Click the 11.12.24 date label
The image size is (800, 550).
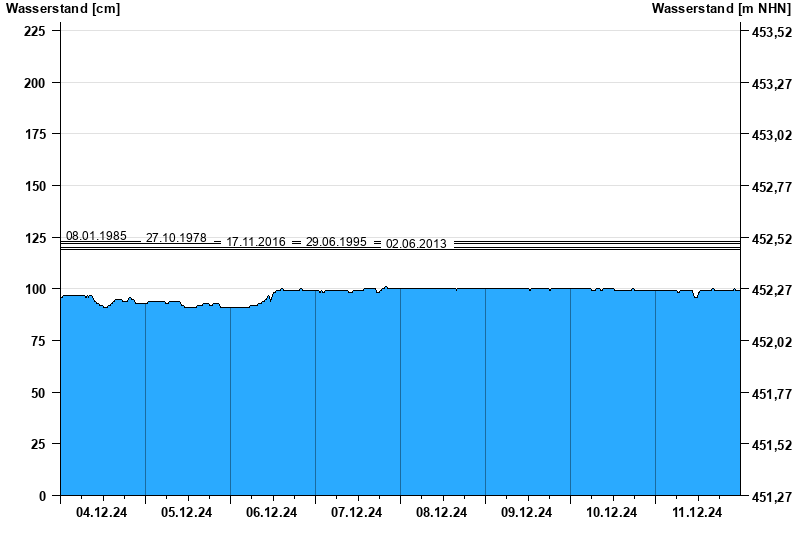pyautogui.click(x=697, y=513)
